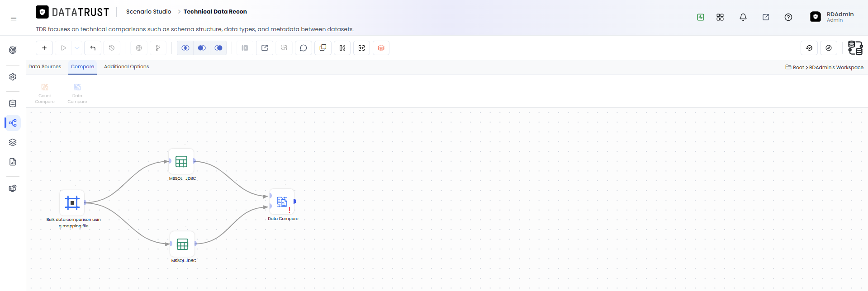
Task: Click the collapse panel left icon
Action: click(x=245, y=48)
